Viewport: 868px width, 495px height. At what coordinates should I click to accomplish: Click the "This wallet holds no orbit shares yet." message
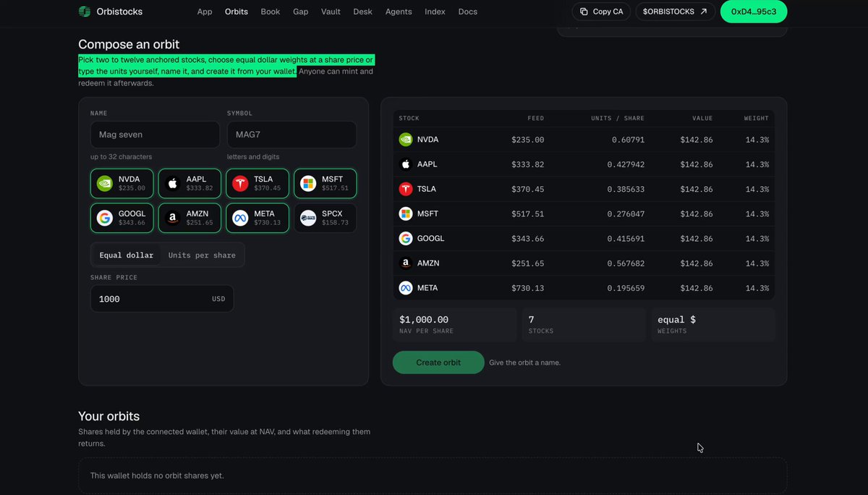click(157, 475)
